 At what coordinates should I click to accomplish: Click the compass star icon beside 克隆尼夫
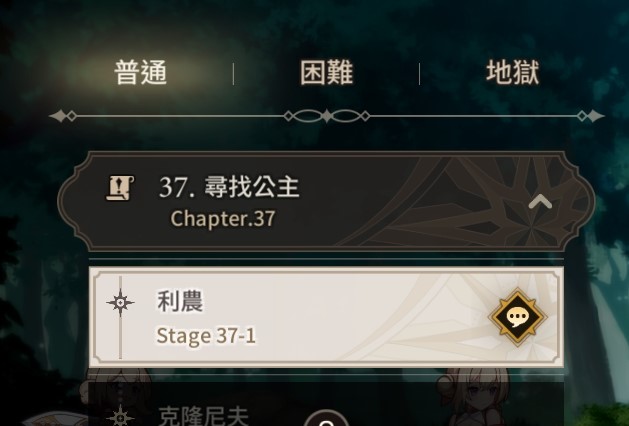120,416
